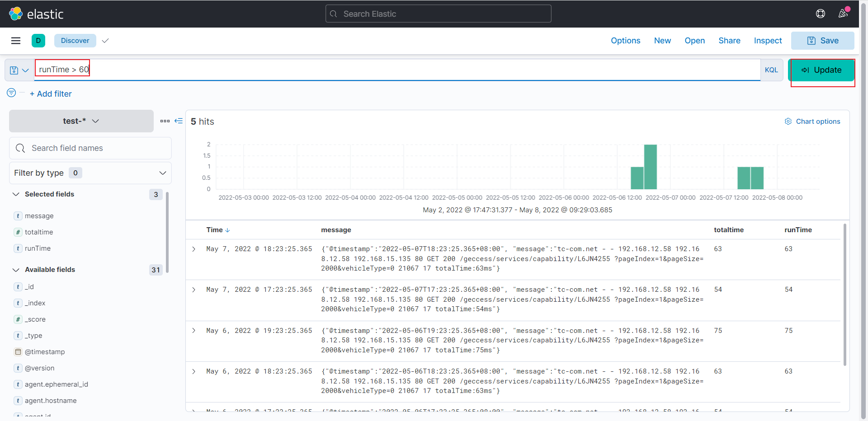The height and width of the screenshot is (421, 868).
Task: Click the tallest histogram bar on May 6
Action: tap(650, 167)
